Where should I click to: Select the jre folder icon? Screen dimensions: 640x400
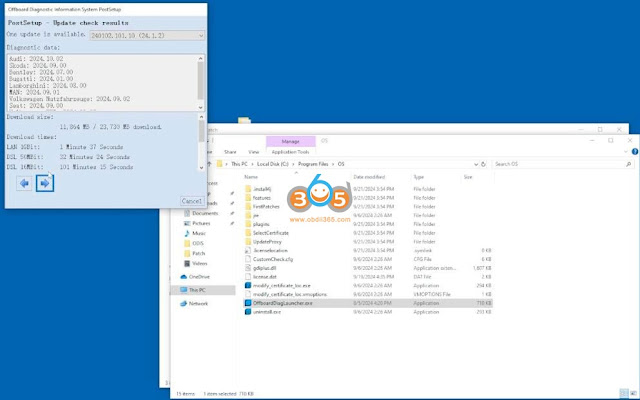point(248,216)
